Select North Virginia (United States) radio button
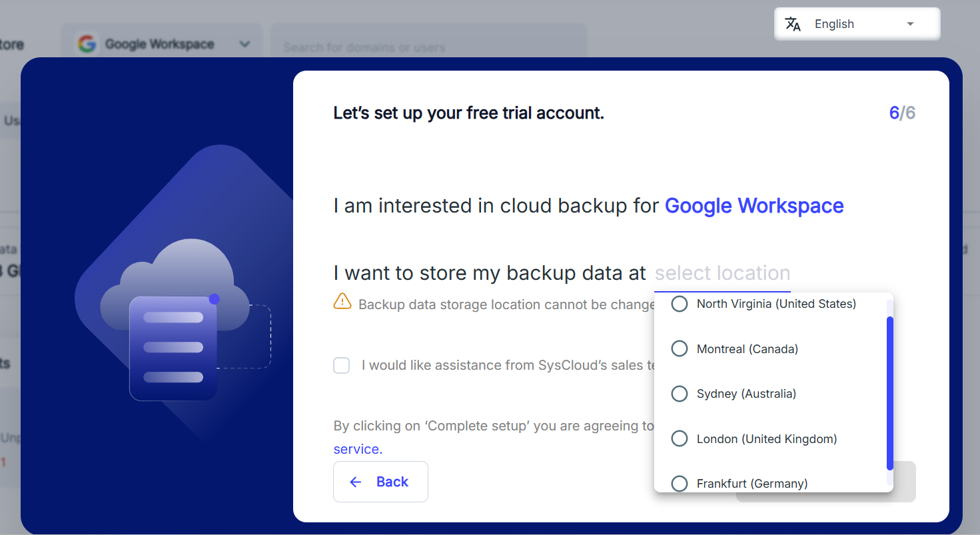 pos(679,304)
